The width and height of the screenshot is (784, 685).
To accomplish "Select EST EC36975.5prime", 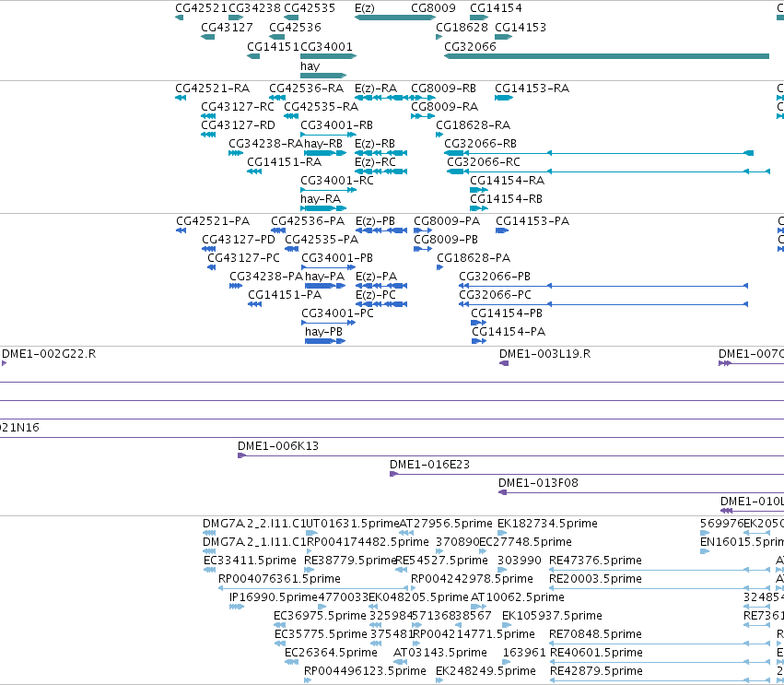I will pos(320,616).
